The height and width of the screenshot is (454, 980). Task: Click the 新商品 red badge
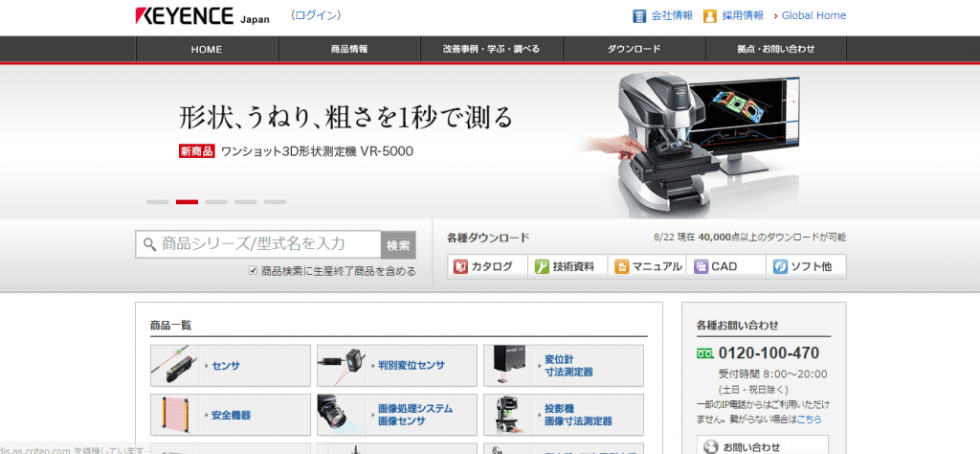pyautogui.click(x=197, y=150)
